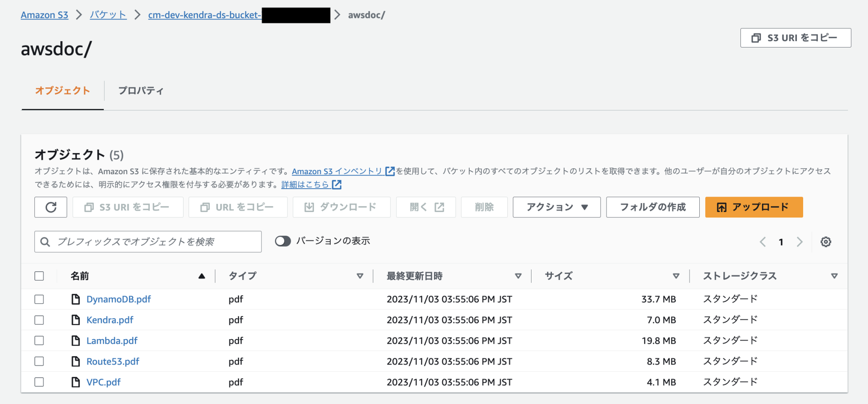The width and height of the screenshot is (868, 404).
Task: Select all objects using the header checkbox
Action: tap(39, 276)
